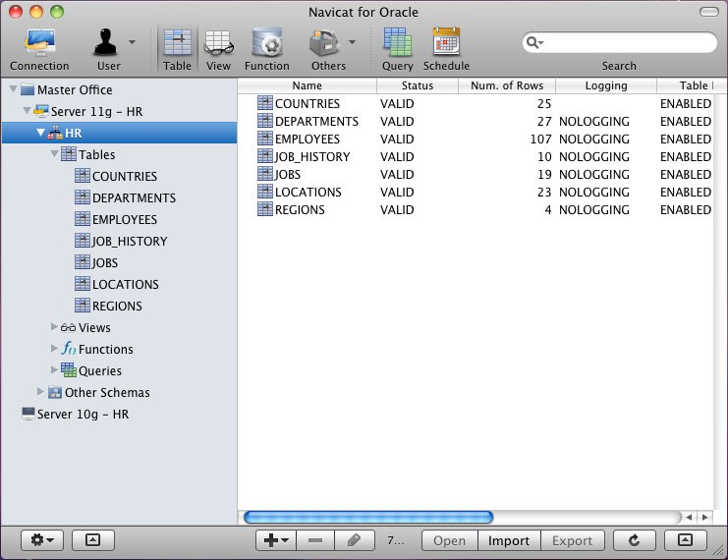The height and width of the screenshot is (560, 728).
Task: Sort by the Logging column header
Action: tap(606, 85)
